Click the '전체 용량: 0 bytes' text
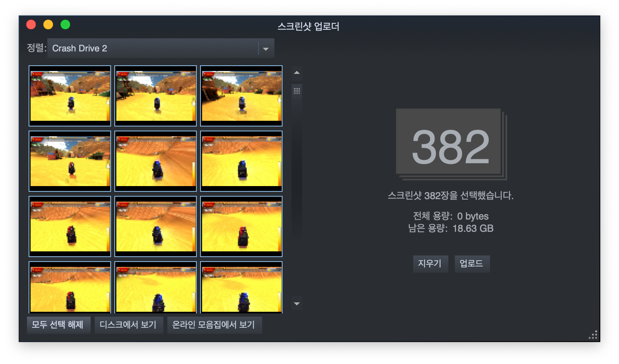The width and height of the screenshot is (619, 364). 451,216
